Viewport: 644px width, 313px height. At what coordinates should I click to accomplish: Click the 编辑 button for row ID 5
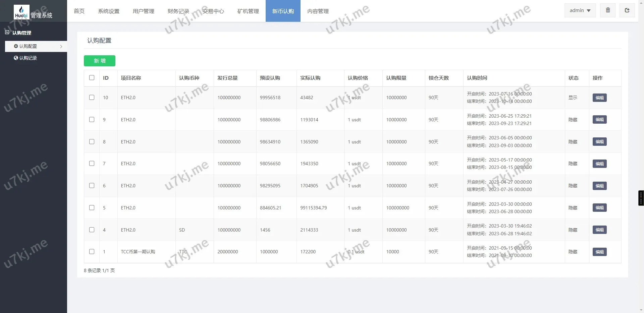coord(599,207)
